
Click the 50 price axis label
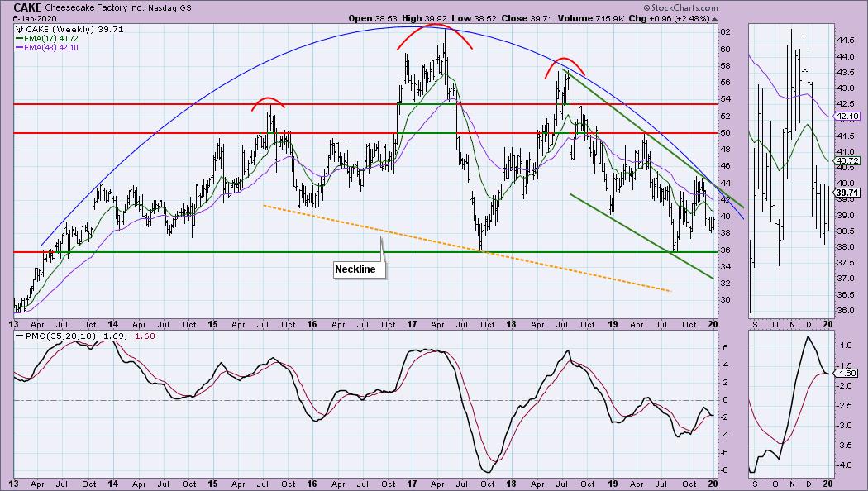(723, 133)
